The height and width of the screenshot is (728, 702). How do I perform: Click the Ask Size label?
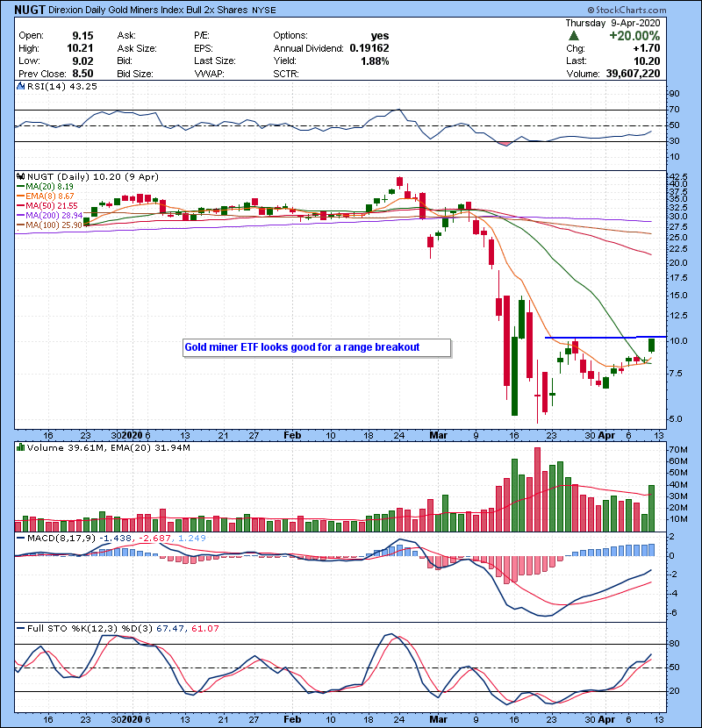[137, 48]
